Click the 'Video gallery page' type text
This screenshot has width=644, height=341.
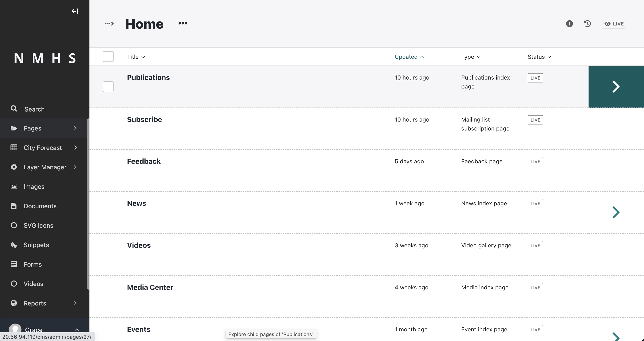point(486,245)
